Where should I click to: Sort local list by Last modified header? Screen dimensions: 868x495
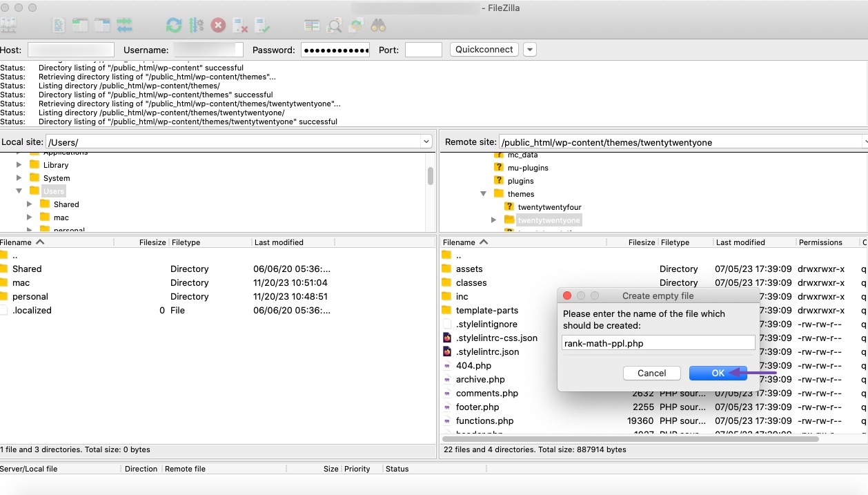293,242
